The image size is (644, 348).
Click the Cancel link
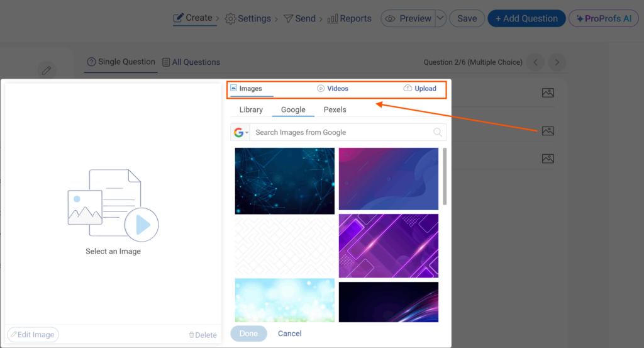pyautogui.click(x=289, y=334)
